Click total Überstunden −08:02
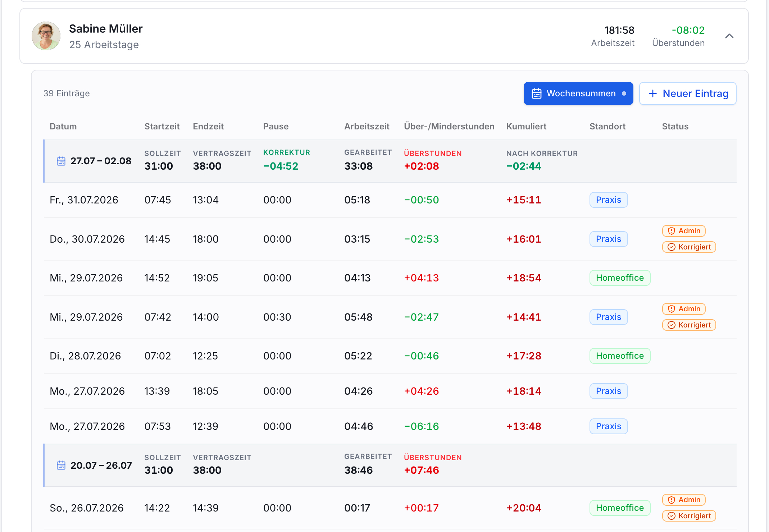This screenshot has height=532, width=769. [x=688, y=30]
